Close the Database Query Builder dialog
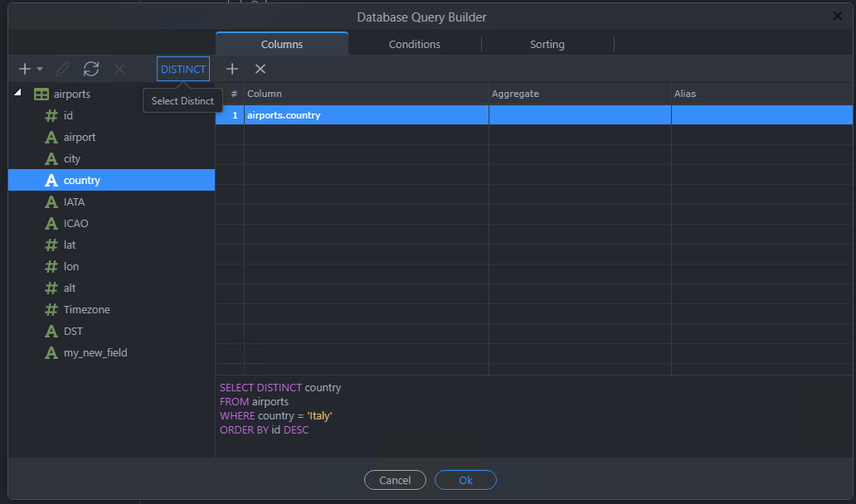The height and width of the screenshot is (504, 856). [x=837, y=16]
